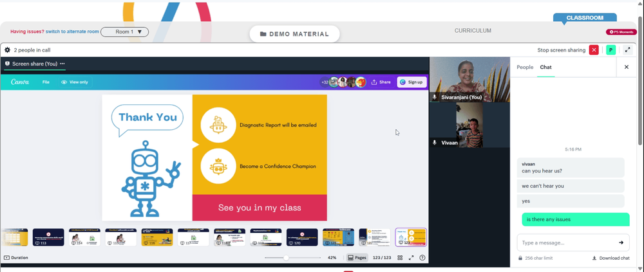The image size is (644, 272).
Task: Click the "is there any issues" chat message
Action: 575,219
